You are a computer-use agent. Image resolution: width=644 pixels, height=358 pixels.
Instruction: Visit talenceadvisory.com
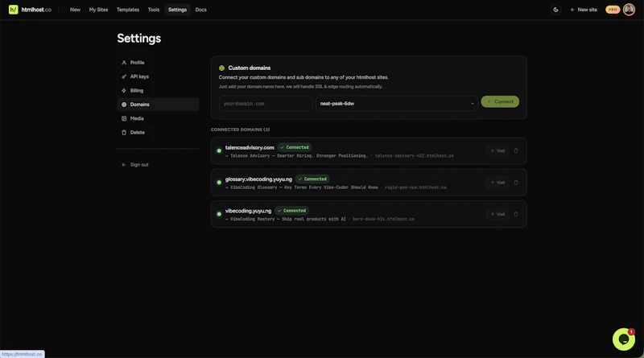tap(497, 150)
